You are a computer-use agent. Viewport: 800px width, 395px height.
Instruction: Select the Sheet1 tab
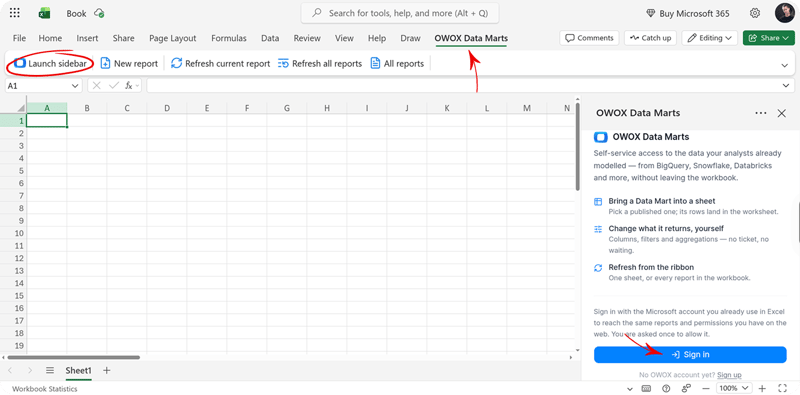(x=78, y=371)
